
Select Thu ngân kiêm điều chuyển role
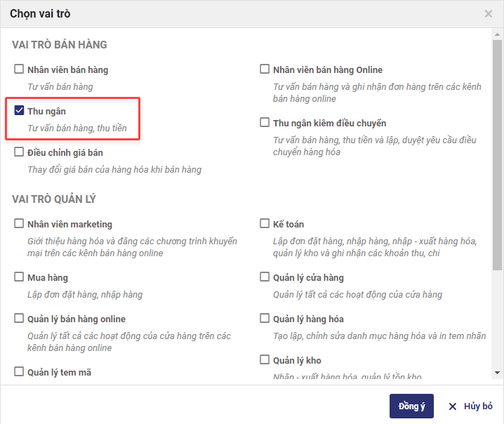pos(265,123)
